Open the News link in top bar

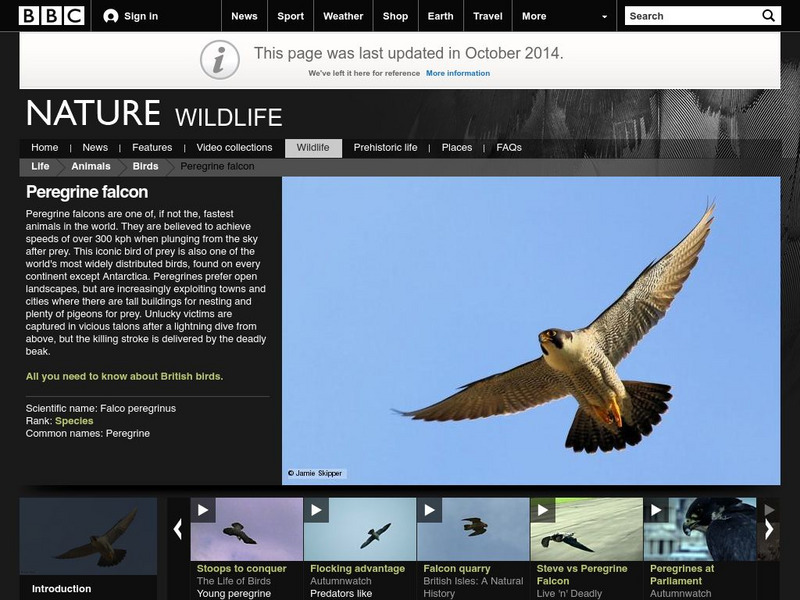tap(244, 16)
